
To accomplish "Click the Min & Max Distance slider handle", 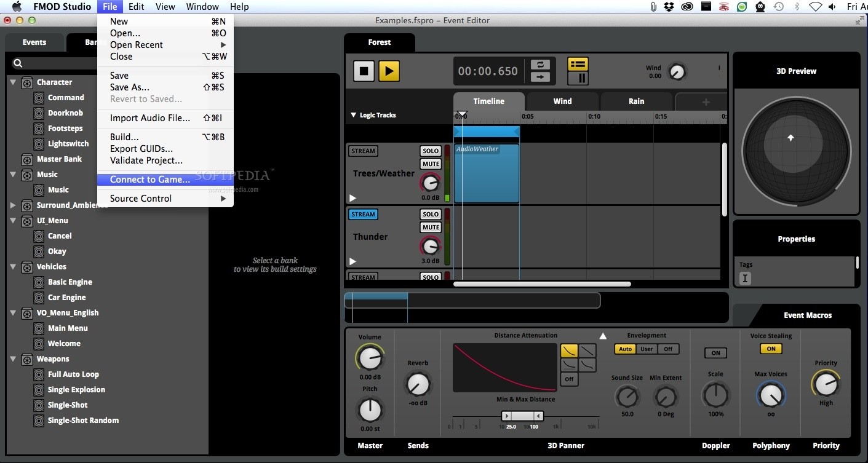I will tap(522, 416).
